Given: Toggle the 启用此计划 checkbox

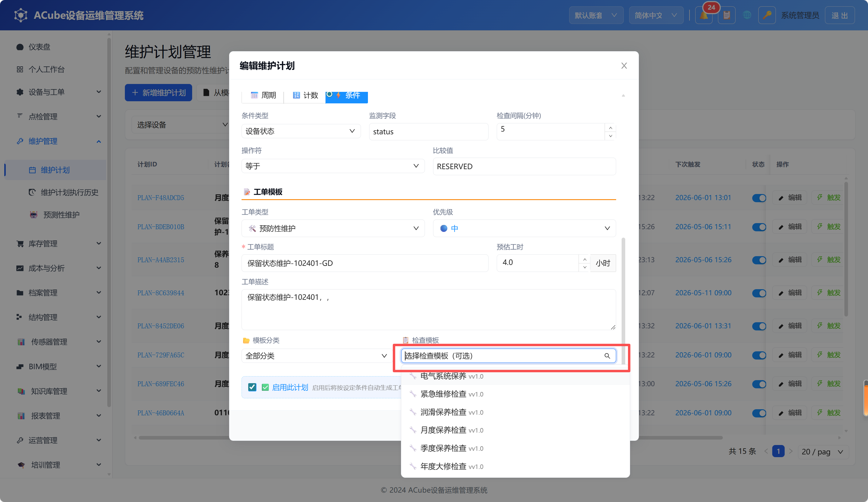Looking at the screenshot, I should [252, 387].
